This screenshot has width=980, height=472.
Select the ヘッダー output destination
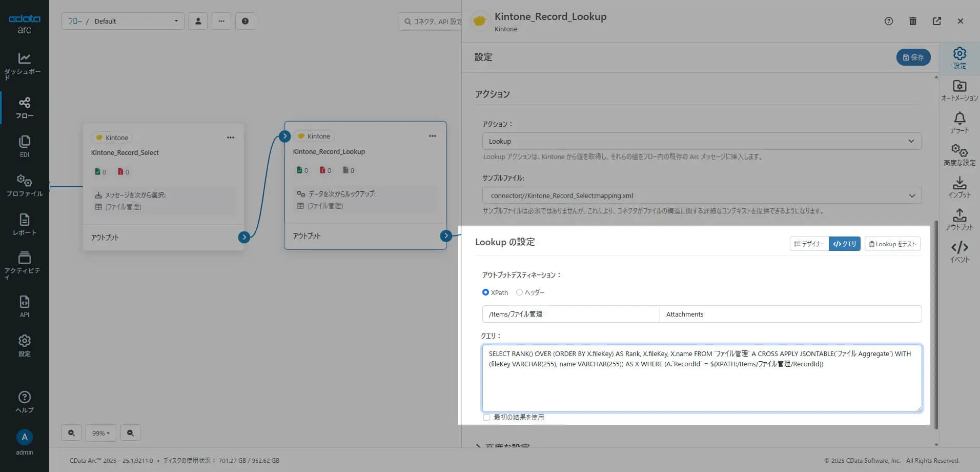(519, 292)
